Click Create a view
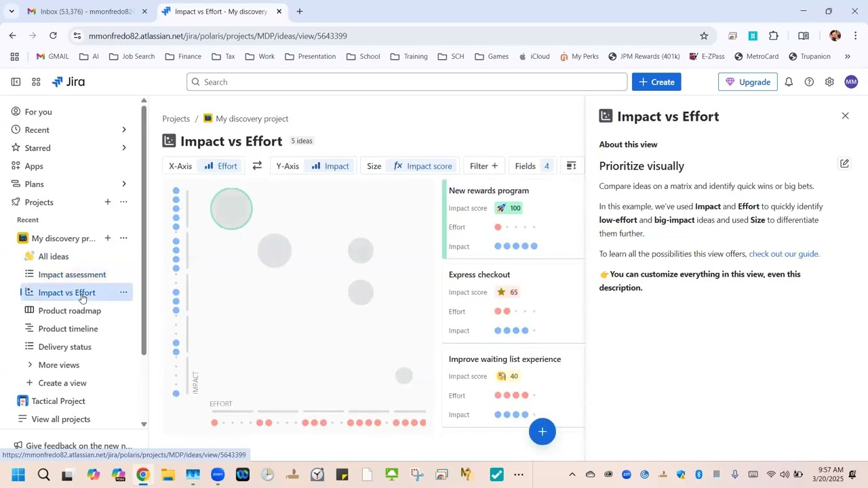The height and width of the screenshot is (488, 868). click(62, 383)
